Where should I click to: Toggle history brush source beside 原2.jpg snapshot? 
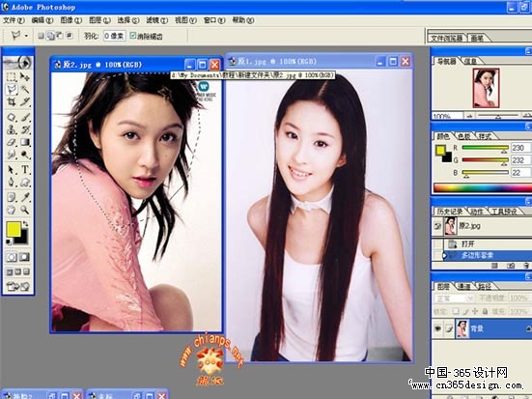point(437,226)
